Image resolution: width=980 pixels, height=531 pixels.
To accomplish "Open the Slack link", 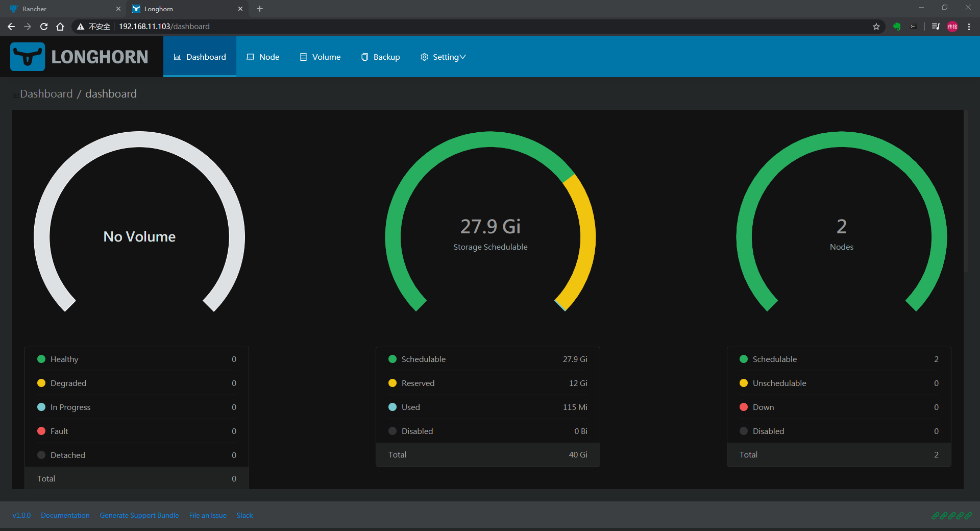I will pos(244,515).
